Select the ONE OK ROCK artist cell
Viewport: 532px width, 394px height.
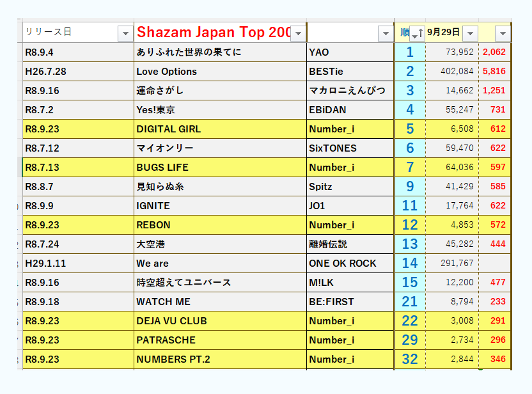[x=350, y=263]
